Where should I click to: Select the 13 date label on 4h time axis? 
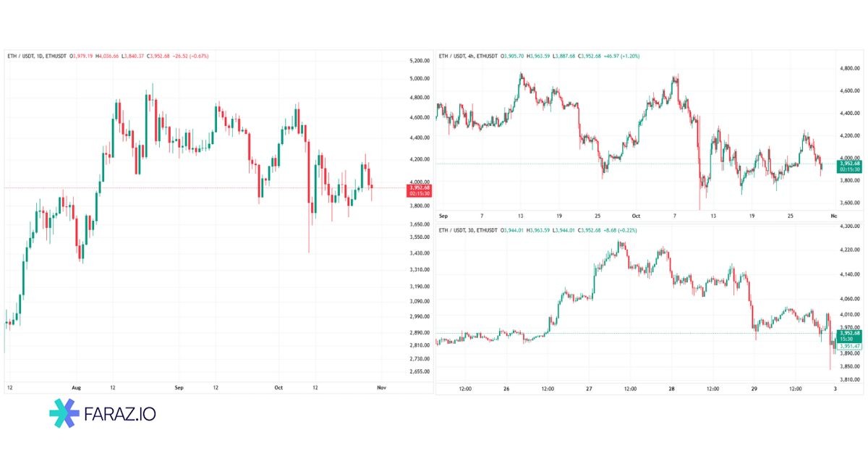tap(520, 216)
